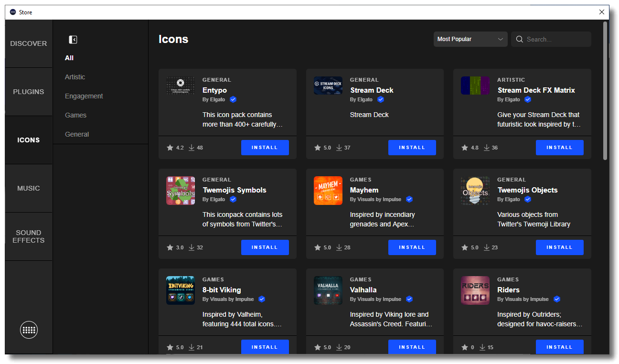
Task: Click verified badge on Twemojis Objects
Action: click(x=528, y=199)
